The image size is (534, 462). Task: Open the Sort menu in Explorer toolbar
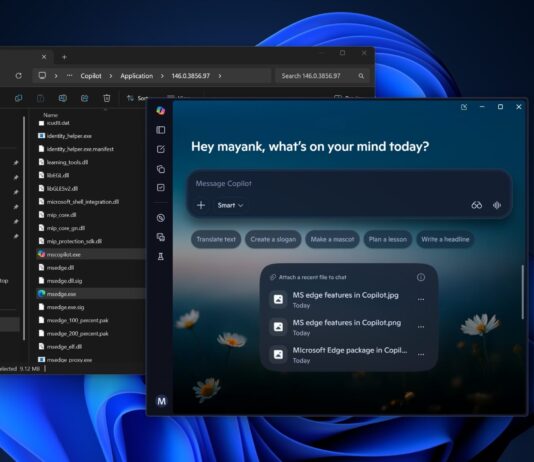point(137,98)
